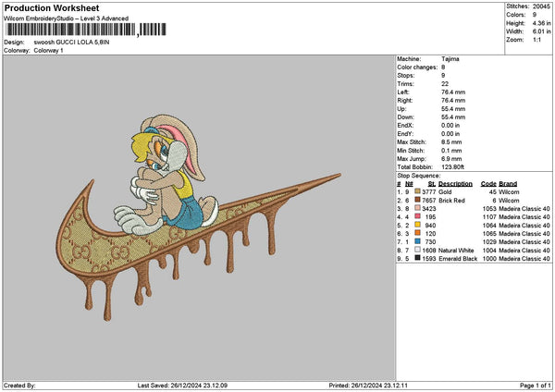Viewport: 555px width, 392px height.
Task: Click the Height value 4.36 in
Action: [x=541, y=23]
